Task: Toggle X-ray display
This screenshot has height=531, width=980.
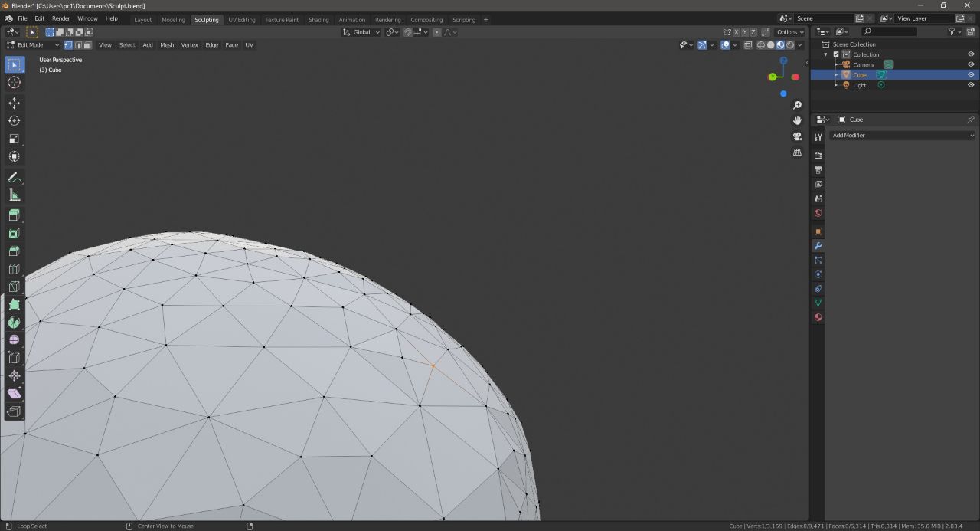Action: pyautogui.click(x=748, y=44)
